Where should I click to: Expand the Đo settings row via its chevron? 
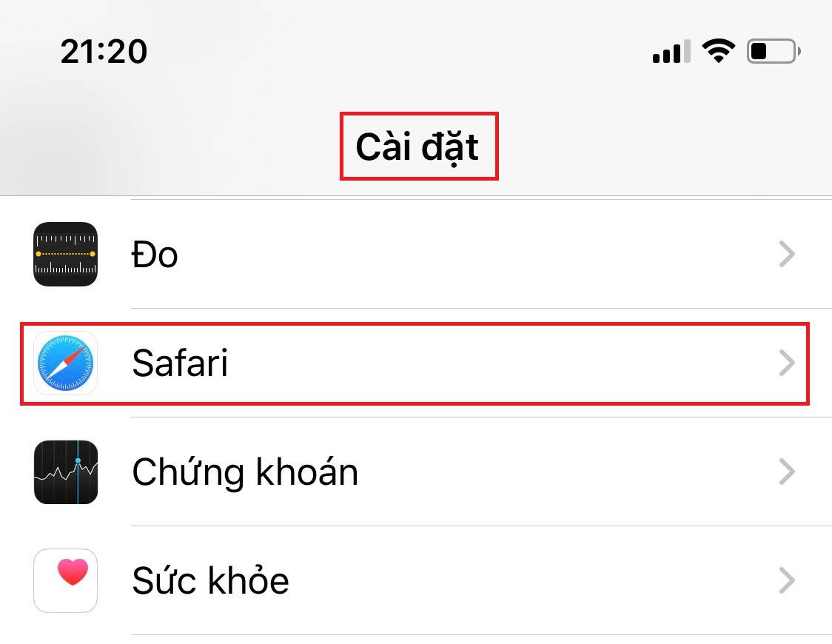coord(787,255)
